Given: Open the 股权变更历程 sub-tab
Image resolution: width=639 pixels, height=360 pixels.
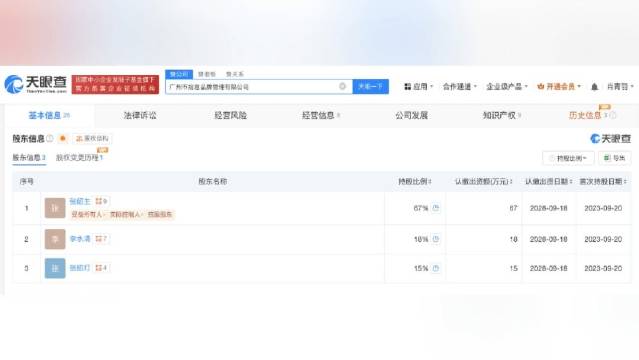Looking at the screenshot, I should pos(79,157).
